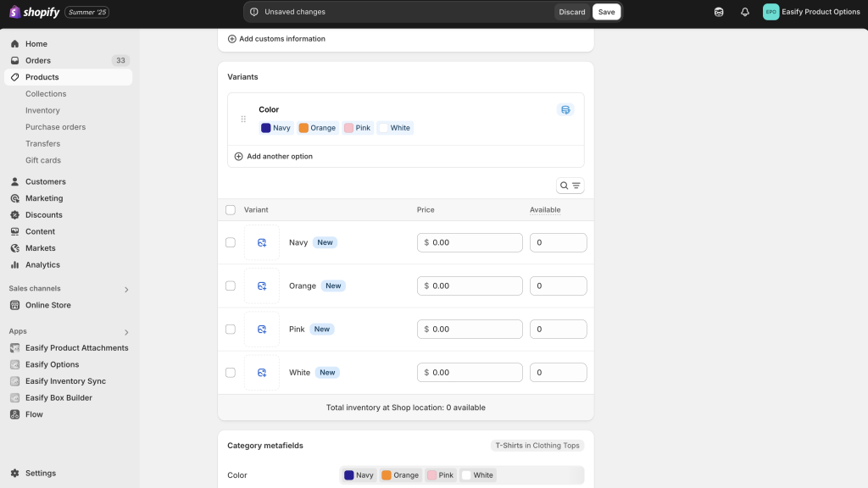Open the Easify Product Options account menu
Image resolution: width=868 pixels, height=488 pixels.
pos(811,12)
